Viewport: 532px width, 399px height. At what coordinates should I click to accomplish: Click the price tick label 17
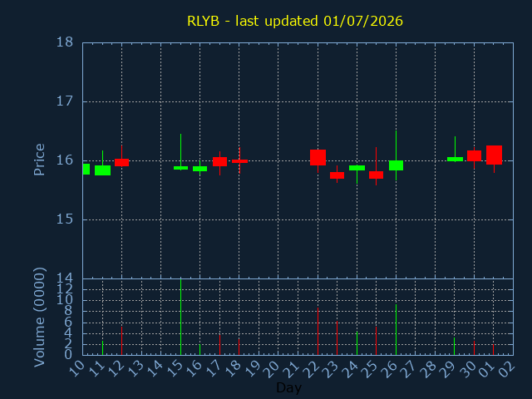65,101
